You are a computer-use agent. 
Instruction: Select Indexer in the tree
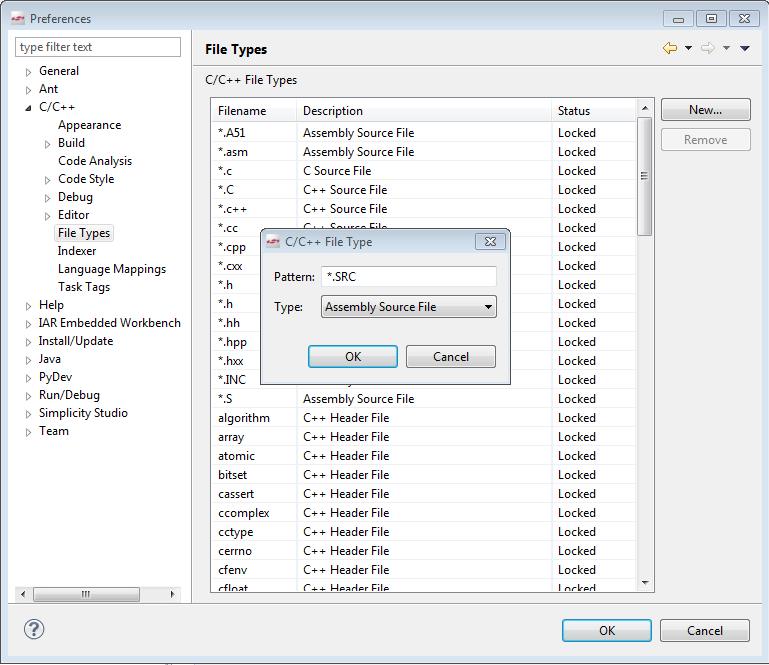77,251
